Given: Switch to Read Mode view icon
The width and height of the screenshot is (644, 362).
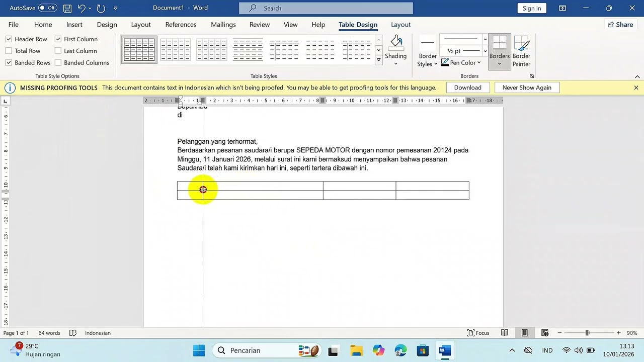Looking at the screenshot, I should point(505,333).
